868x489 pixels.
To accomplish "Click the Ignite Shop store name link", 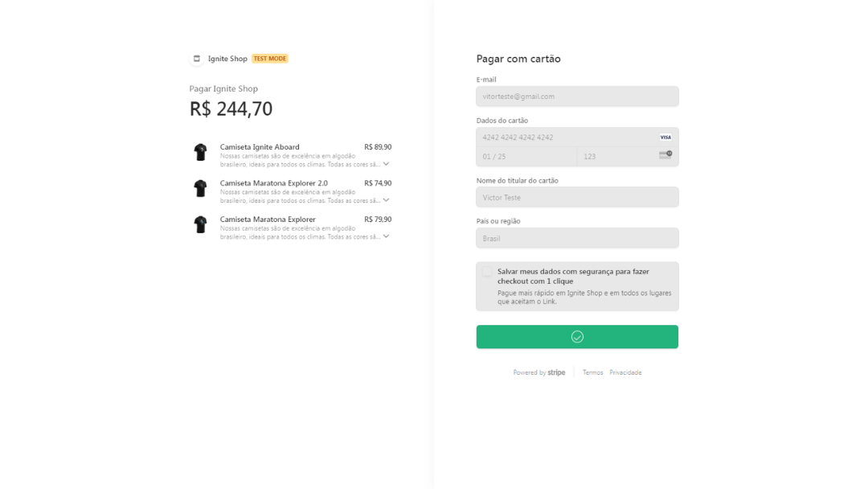I will [227, 59].
